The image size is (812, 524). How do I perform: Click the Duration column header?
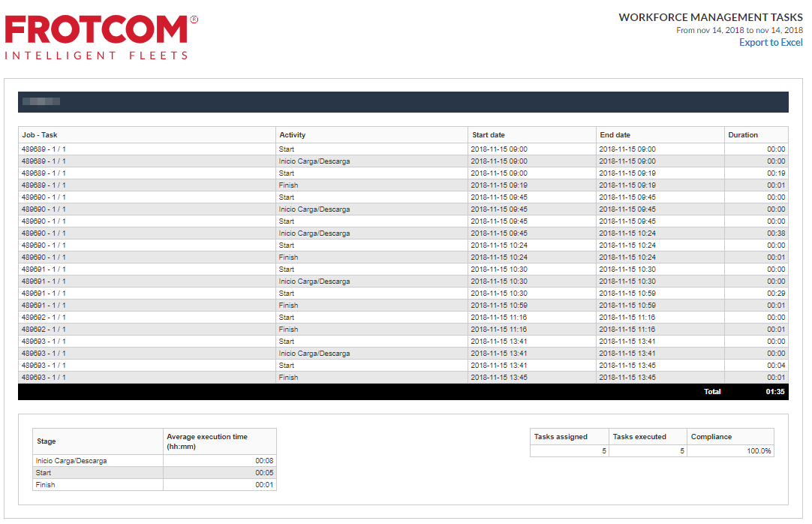click(743, 135)
